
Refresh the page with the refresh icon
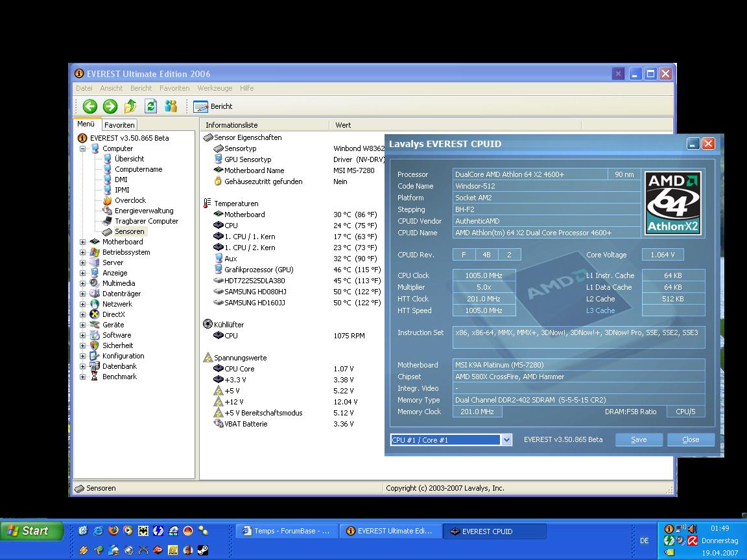point(150,106)
